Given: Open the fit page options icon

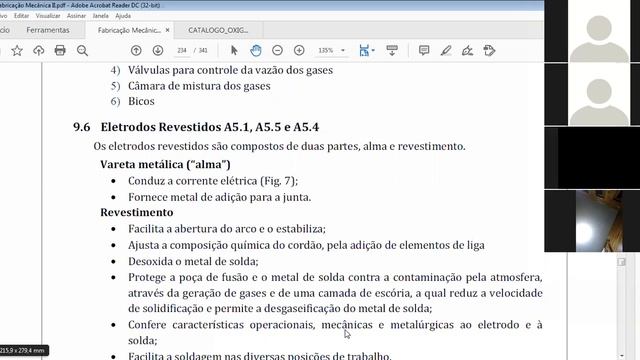Looking at the screenshot, I should tap(364, 51).
